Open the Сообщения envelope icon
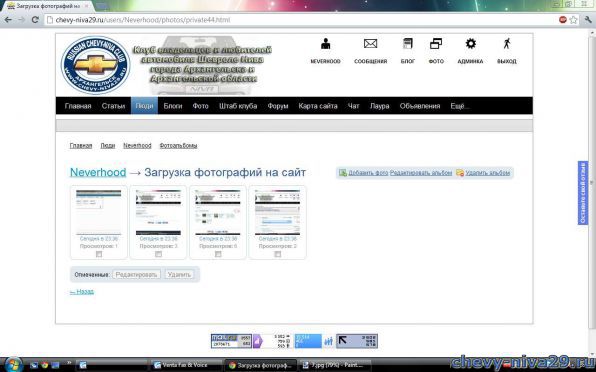The width and height of the screenshot is (596, 372). (370, 44)
